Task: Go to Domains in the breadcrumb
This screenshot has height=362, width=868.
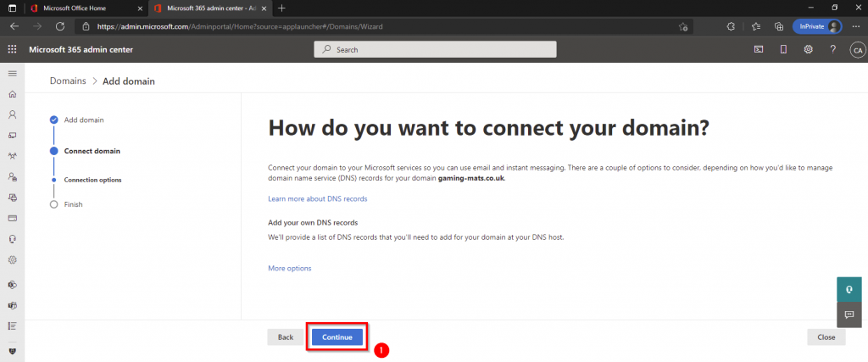Action: coord(68,81)
